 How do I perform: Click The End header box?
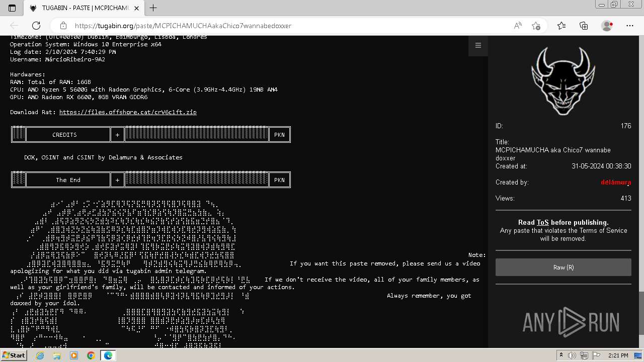point(68,180)
